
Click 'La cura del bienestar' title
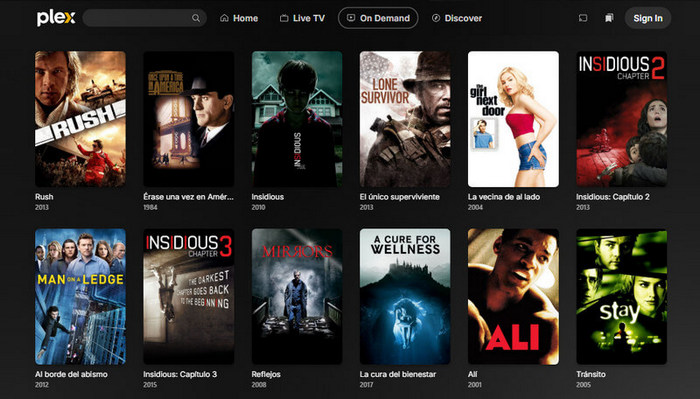click(398, 374)
